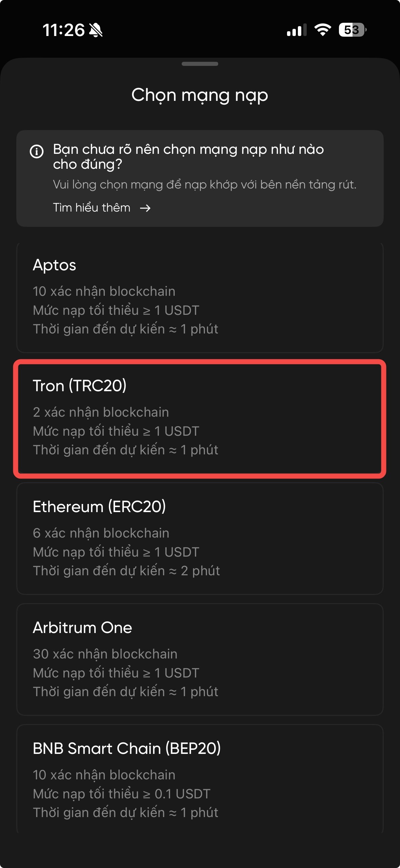Screen dimensions: 400x868
Task: Tap the 2 phút estimated arrival line
Action: click(x=126, y=571)
